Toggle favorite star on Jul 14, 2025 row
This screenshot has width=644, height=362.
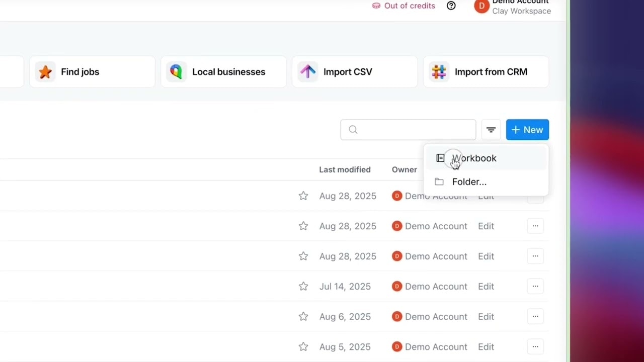tap(303, 287)
